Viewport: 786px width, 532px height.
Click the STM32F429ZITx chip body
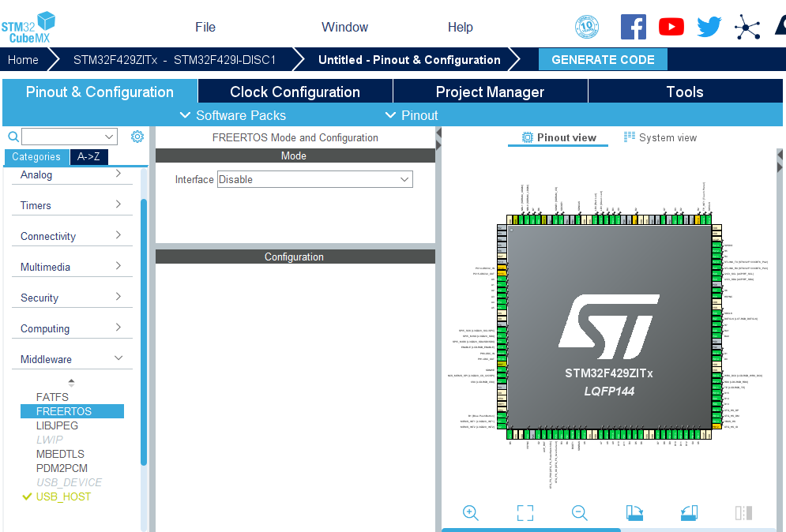[x=609, y=327]
